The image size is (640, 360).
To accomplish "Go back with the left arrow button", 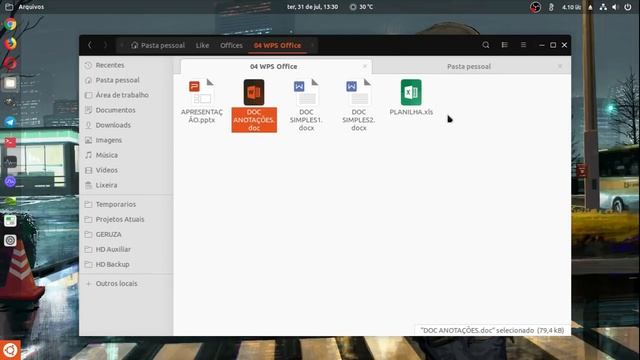I will tap(90, 45).
